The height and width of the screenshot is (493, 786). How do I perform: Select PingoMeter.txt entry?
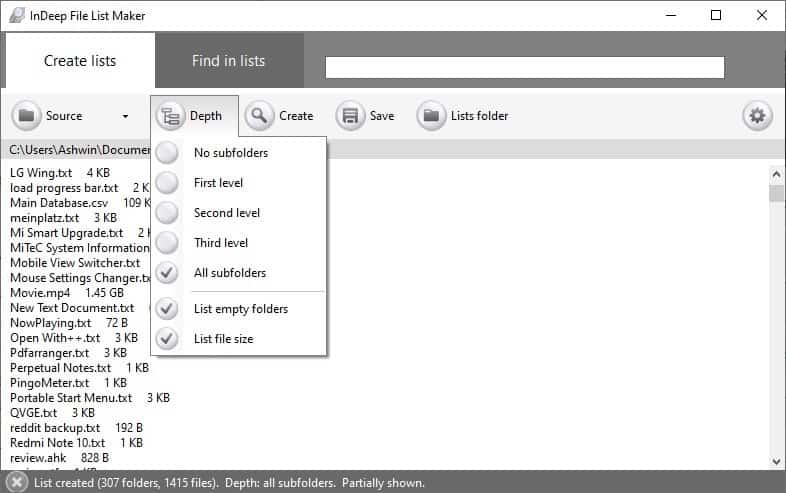[x=69, y=383]
